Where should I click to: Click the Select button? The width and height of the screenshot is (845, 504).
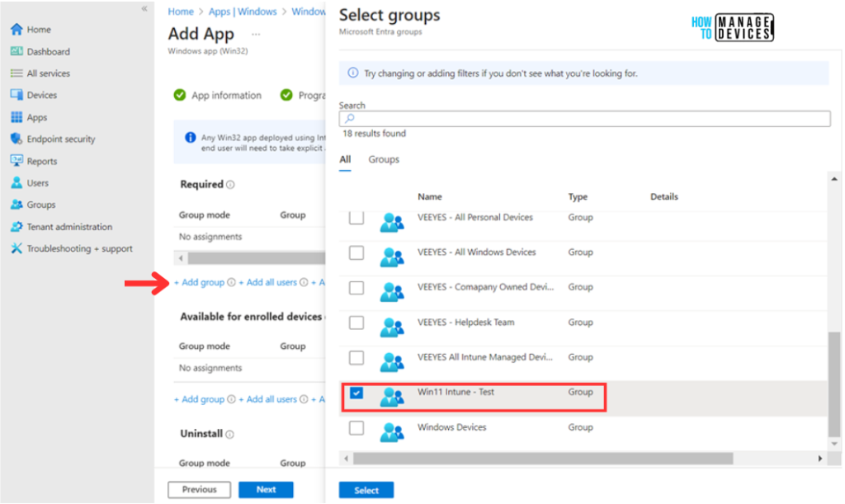pyautogui.click(x=366, y=490)
